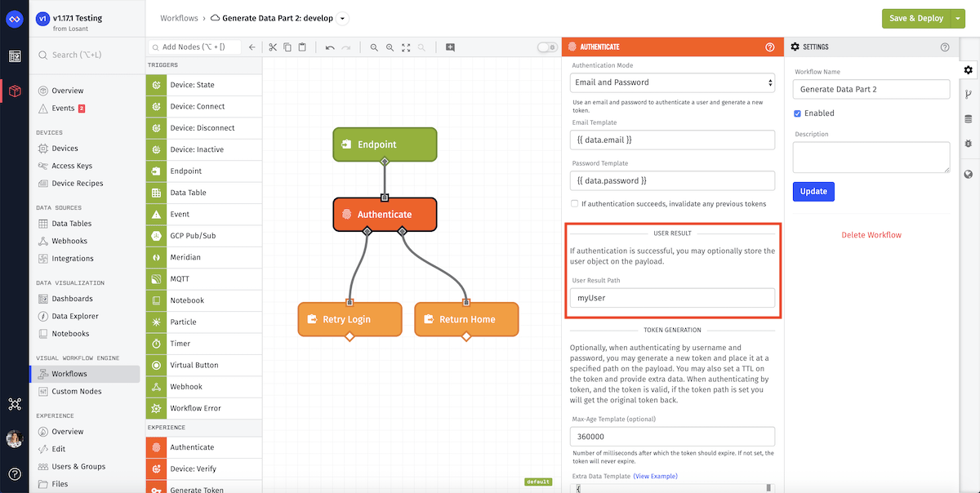The image size is (980, 493).
Task: Add an MQTT trigger node
Action: pos(204,278)
